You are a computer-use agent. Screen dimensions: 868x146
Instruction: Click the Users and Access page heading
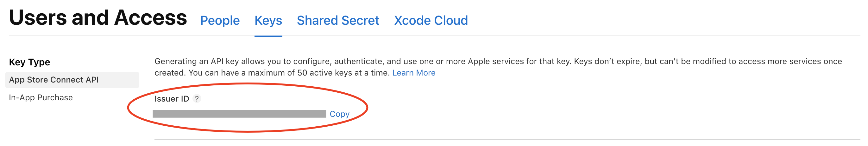[x=98, y=17]
